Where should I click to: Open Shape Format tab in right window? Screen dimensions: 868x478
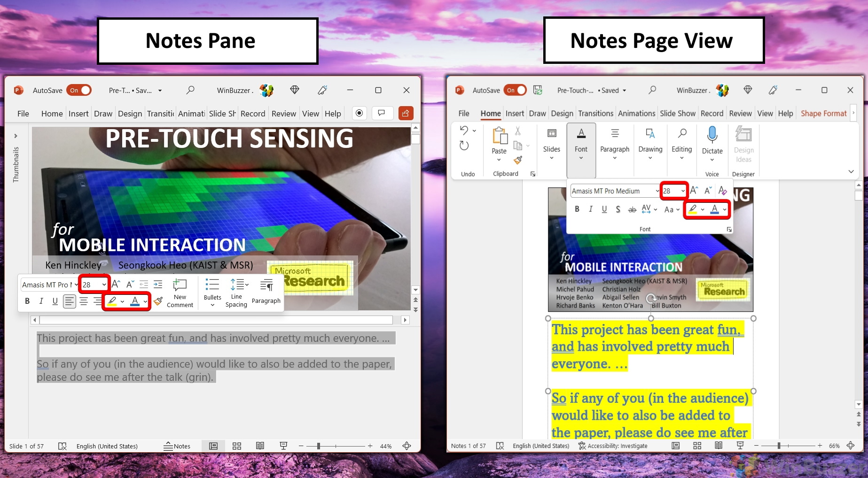[x=823, y=114]
